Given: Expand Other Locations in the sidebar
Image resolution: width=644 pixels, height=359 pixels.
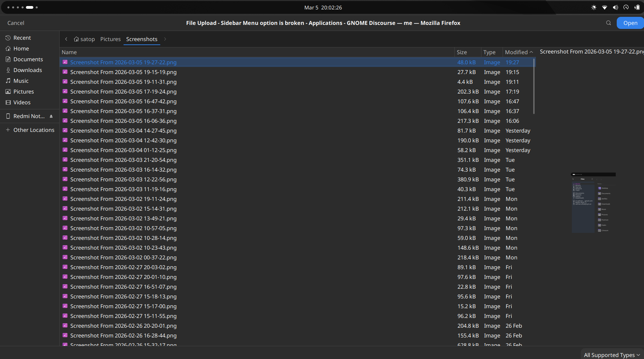Looking at the screenshot, I should point(34,130).
